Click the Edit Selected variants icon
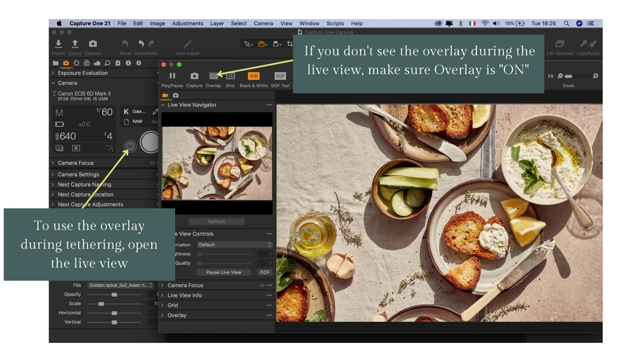The image size is (644, 362). pyautogui.click(x=560, y=44)
